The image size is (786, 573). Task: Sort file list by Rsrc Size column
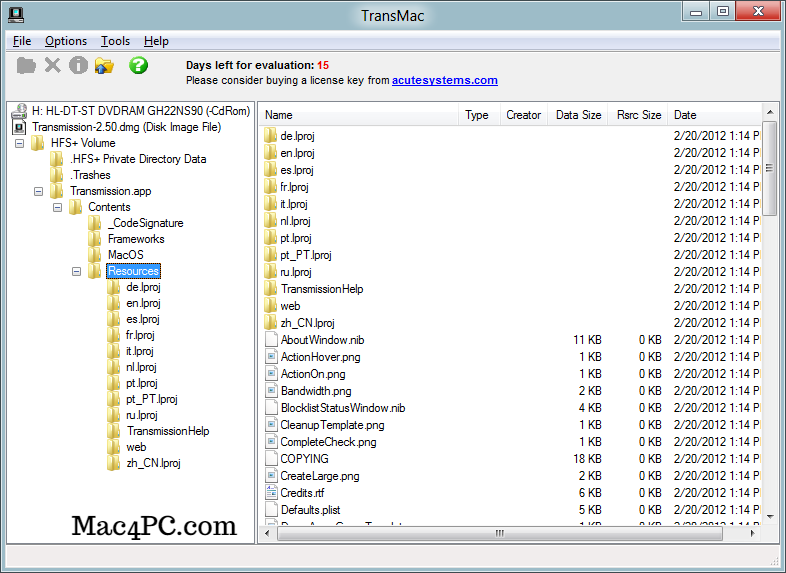pos(638,115)
